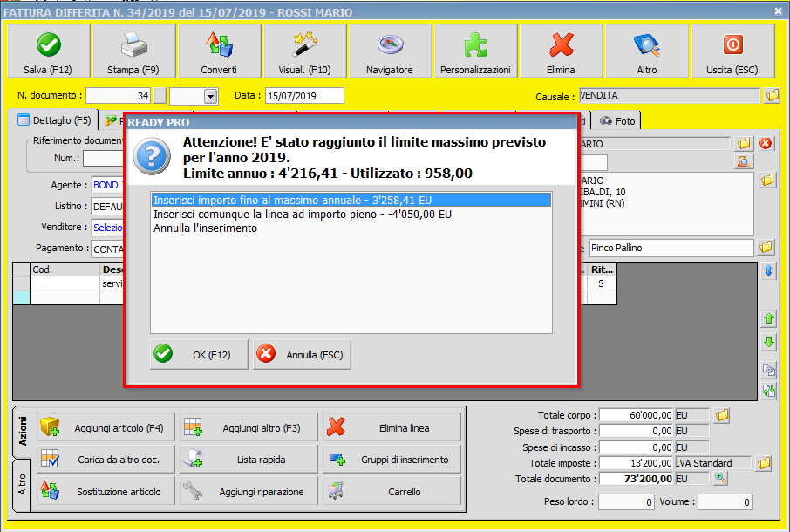This screenshot has width=790, height=532.
Task: Click the red X icon beside customer name
Action: click(766, 144)
